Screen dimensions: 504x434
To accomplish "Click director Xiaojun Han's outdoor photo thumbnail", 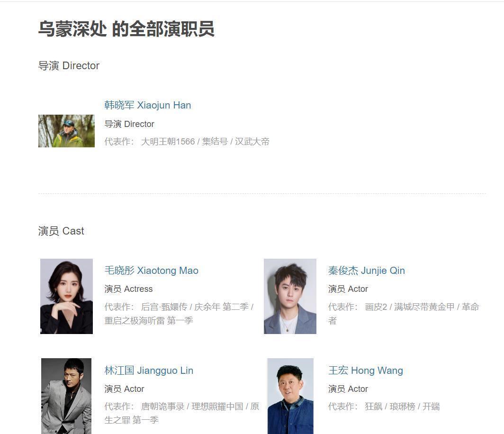I will click(66, 131).
